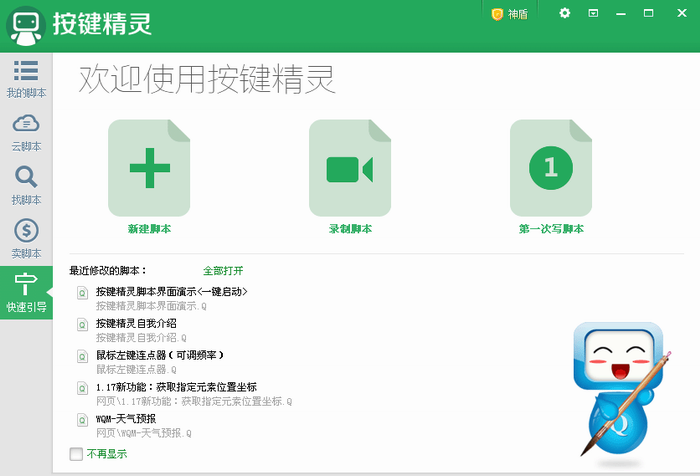Image resolution: width=700 pixels, height=476 pixels.
Task: Click the 全部打开 link
Action: pyautogui.click(x=223, y=271)
